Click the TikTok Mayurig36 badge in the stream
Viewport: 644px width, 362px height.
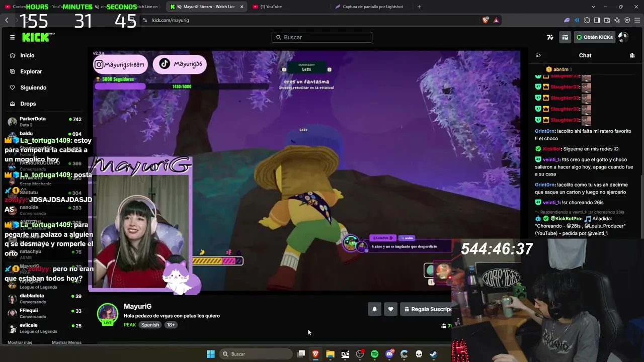tap(180, 64)
